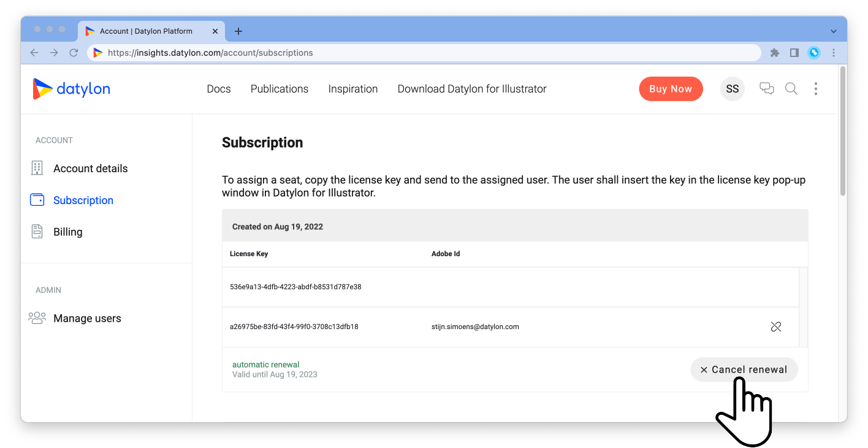
Task: Open Billing in the sidebar
Action: tap(68, 232)
